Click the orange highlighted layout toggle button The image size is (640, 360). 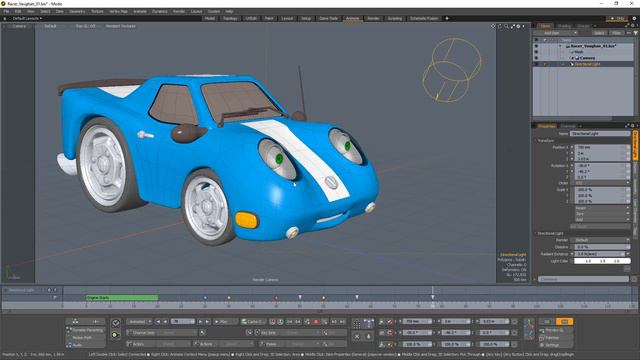[564, 322]
